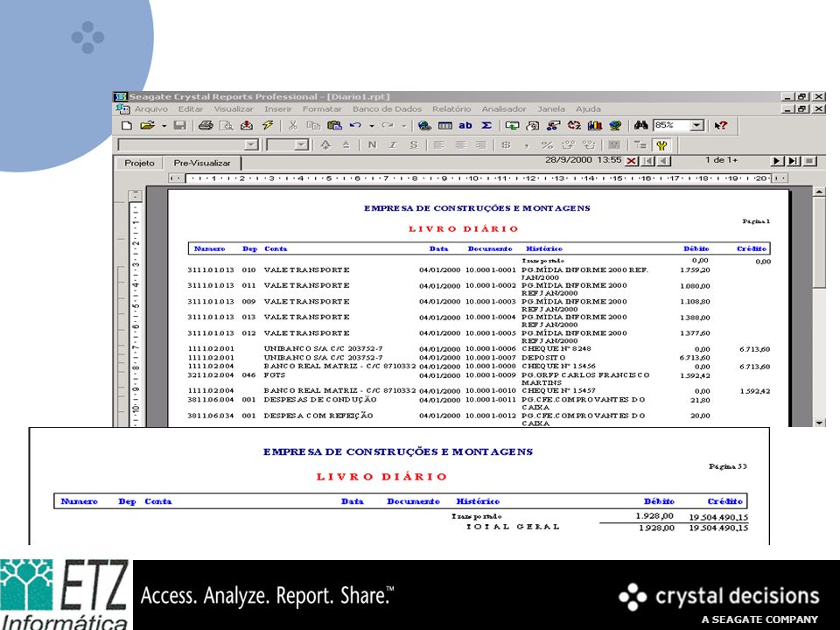Click the vertical scrollbar up arrow
Screen dimensions: 840x630
819,192
